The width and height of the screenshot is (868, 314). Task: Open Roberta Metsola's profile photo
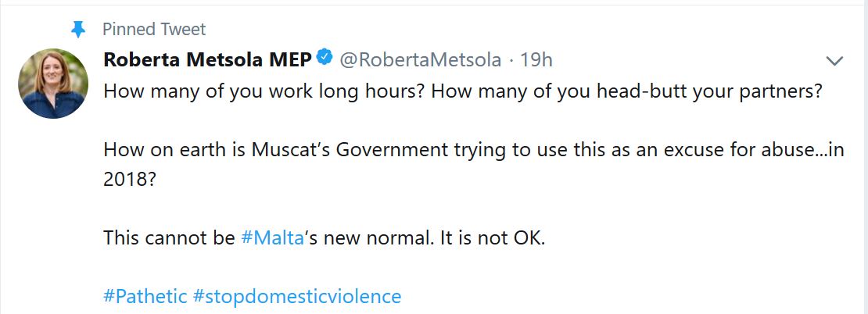[x=53, y=84]
